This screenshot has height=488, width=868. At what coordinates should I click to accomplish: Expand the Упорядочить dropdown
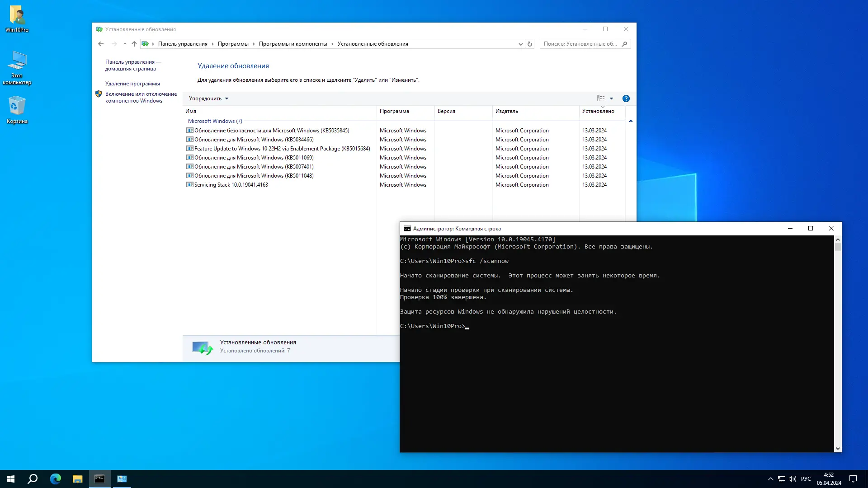[208, 99]
